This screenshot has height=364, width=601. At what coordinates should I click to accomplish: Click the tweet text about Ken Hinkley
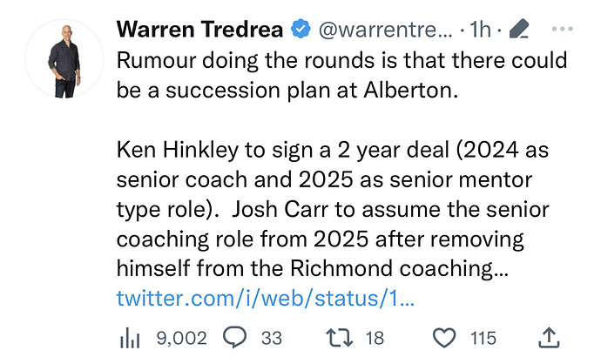pos(333,209)
